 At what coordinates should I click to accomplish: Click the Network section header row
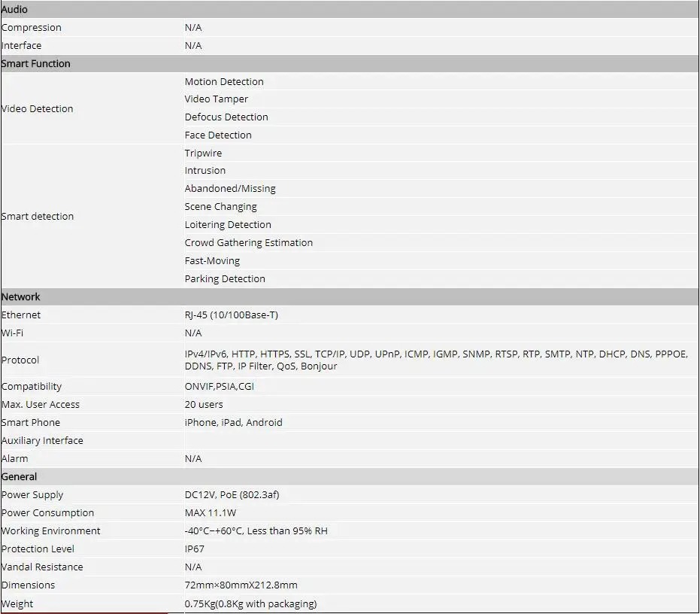pyautogui.click(x=350, y=296)
